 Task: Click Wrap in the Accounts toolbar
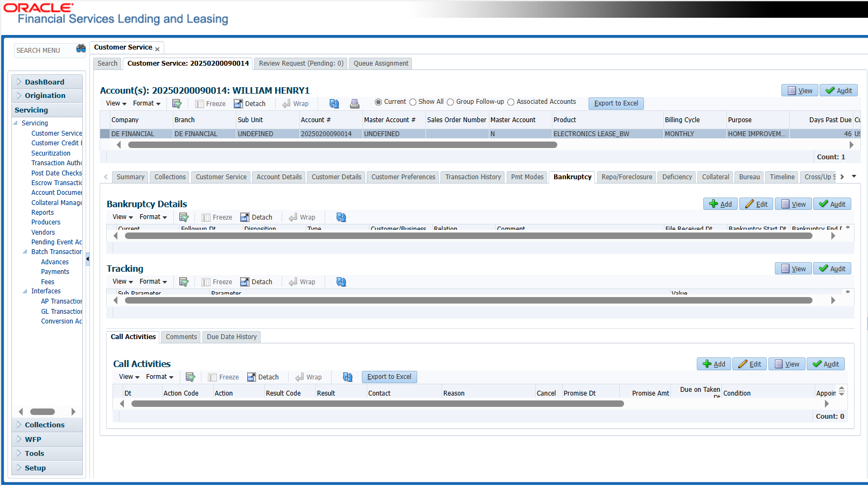(296, 104)
